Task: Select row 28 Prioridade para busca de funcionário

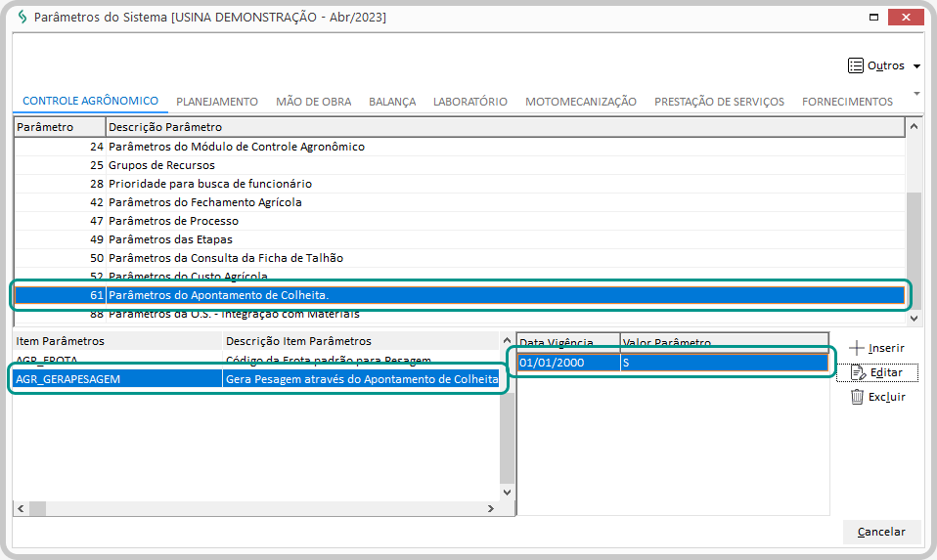Action: 460,184
